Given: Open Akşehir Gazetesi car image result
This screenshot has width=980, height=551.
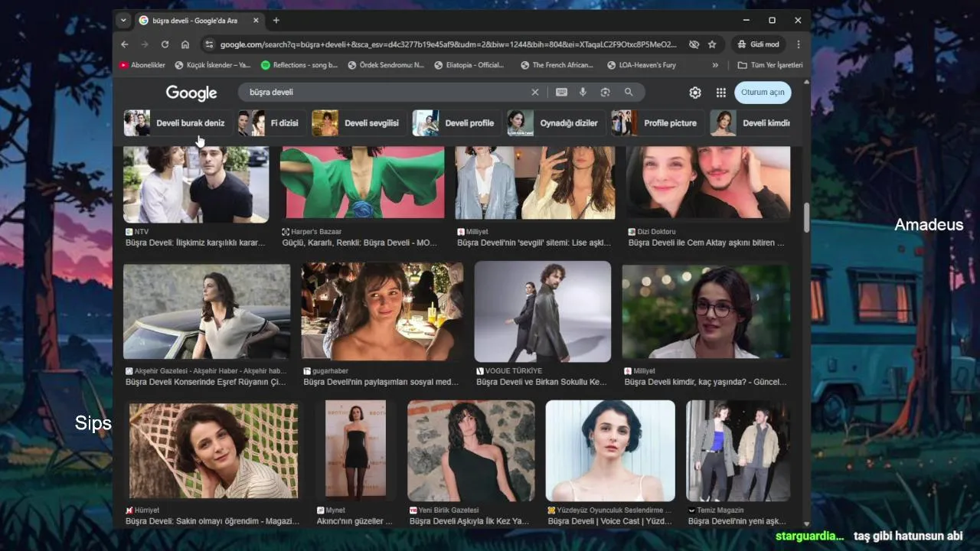Looking at the screenshot, I should tap(207, 311).
